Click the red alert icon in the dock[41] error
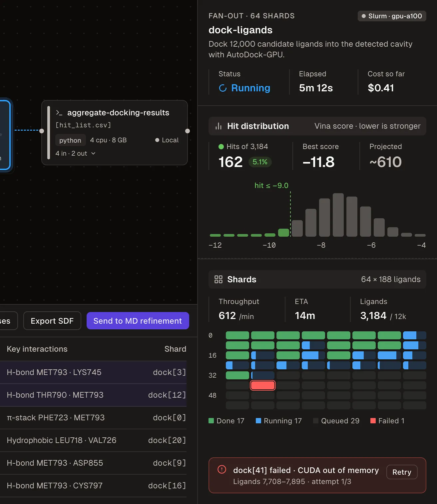Screen dimensions: 437x504 click(x=222, y=469)
